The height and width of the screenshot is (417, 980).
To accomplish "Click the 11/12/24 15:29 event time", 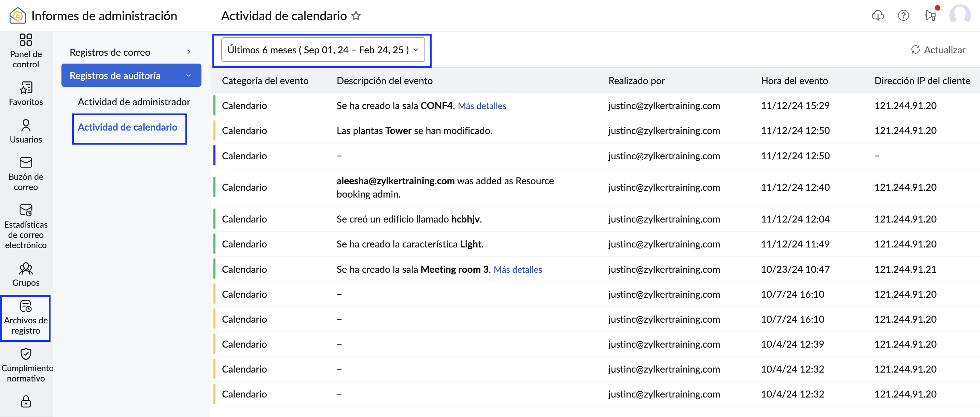I will [x=795, y=106].
